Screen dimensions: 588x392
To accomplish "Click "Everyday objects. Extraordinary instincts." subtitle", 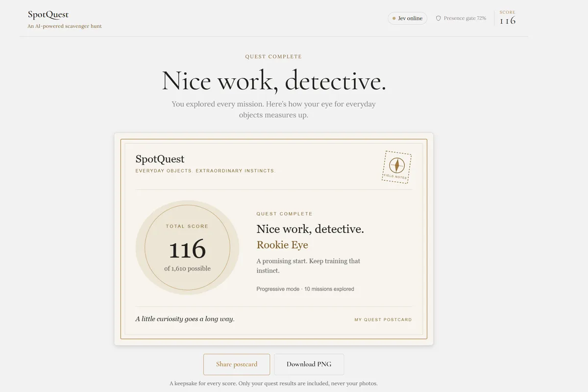I will (206, 171).
